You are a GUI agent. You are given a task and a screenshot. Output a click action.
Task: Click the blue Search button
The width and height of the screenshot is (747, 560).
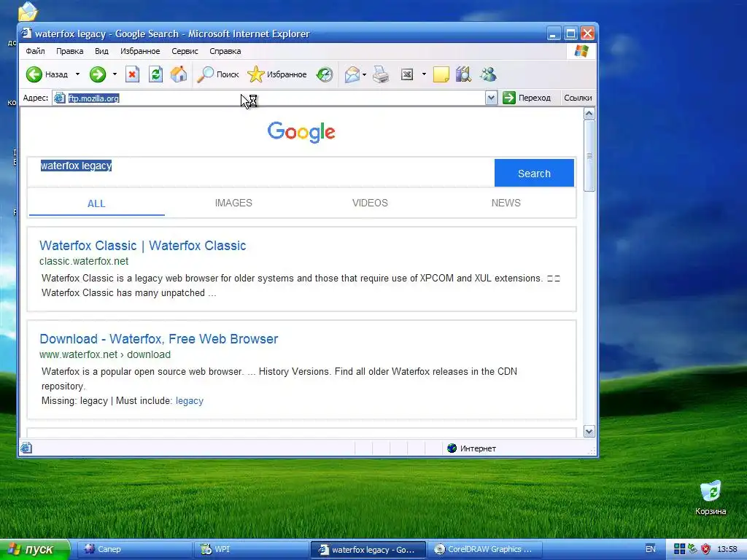click(534, 173)
